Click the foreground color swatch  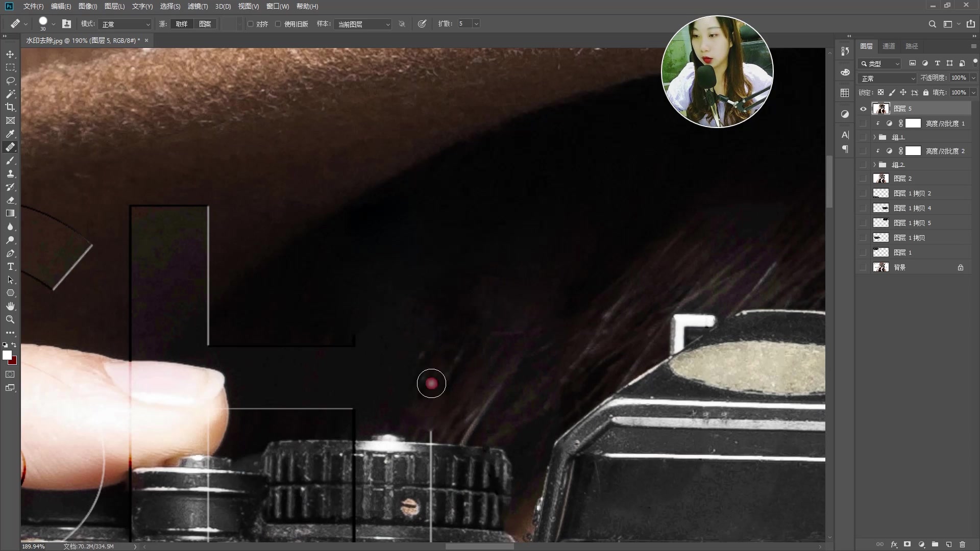(7, 355)
